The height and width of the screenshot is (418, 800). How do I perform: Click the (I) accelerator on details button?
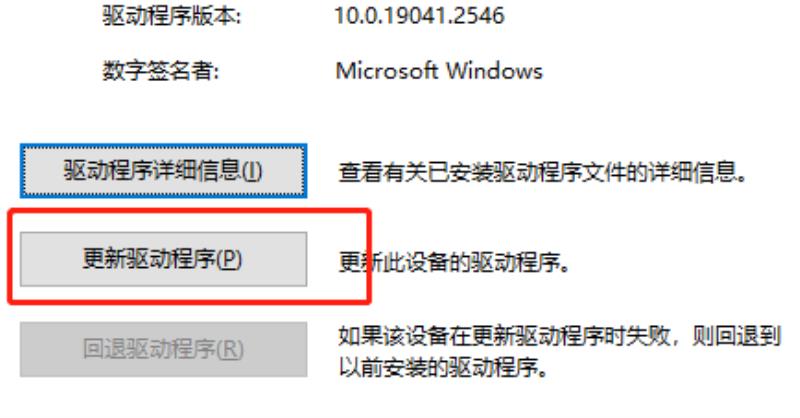click(252, 171)
